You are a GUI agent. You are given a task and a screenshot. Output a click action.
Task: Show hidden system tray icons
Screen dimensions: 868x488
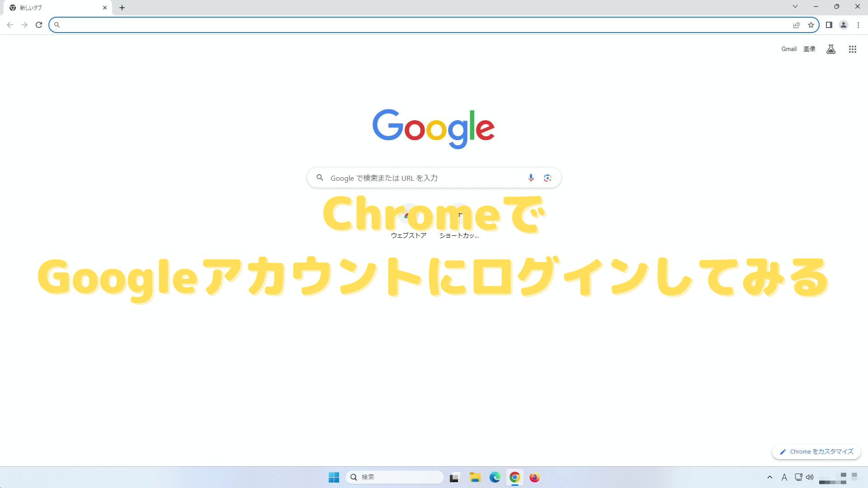tap(770, 477)
